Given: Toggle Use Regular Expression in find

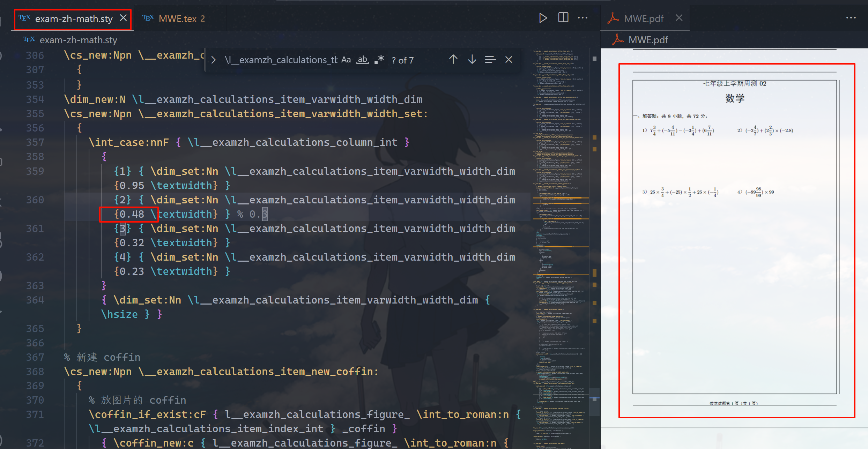Looking at the screenshot, I should tap(379, 60).
